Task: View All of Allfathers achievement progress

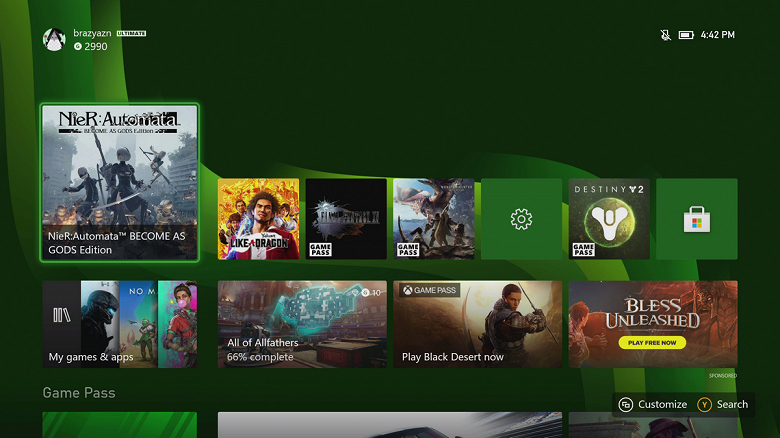Action: [302, 324]
